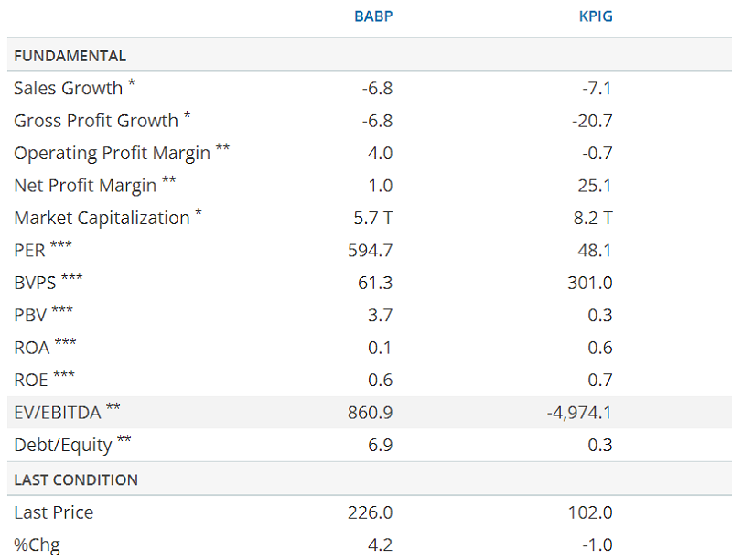Click BABP's PER value 594.7
This screenshot has width=732, height=560.
click(x=371, y=251)
